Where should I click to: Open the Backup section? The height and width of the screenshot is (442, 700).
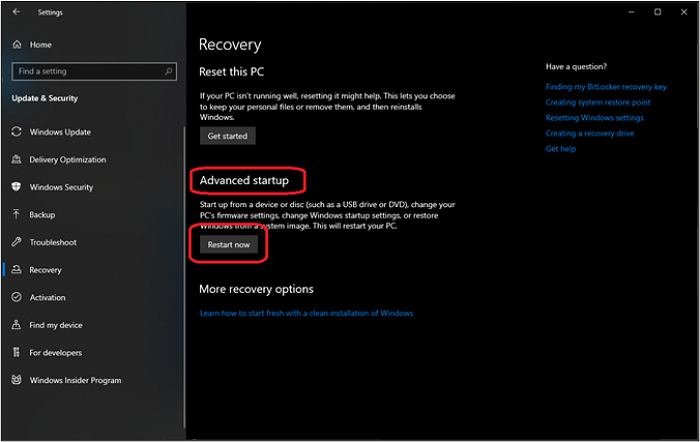(42, 215)
